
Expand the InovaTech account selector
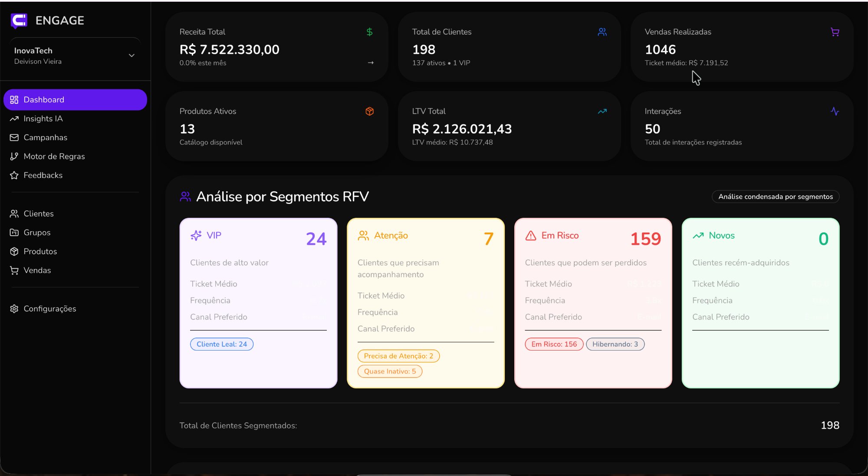[x=132, y=55]
